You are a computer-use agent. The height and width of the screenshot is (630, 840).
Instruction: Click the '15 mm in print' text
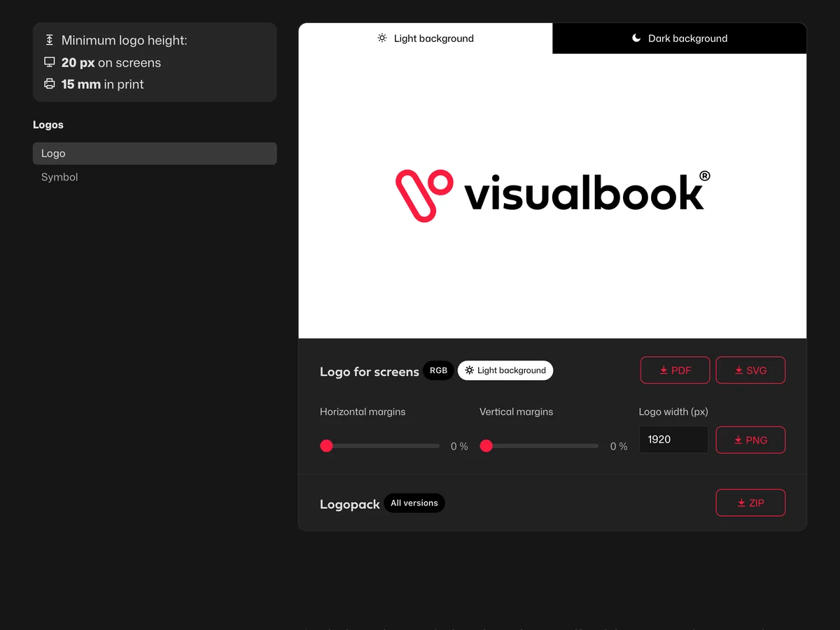click(102, 84)
